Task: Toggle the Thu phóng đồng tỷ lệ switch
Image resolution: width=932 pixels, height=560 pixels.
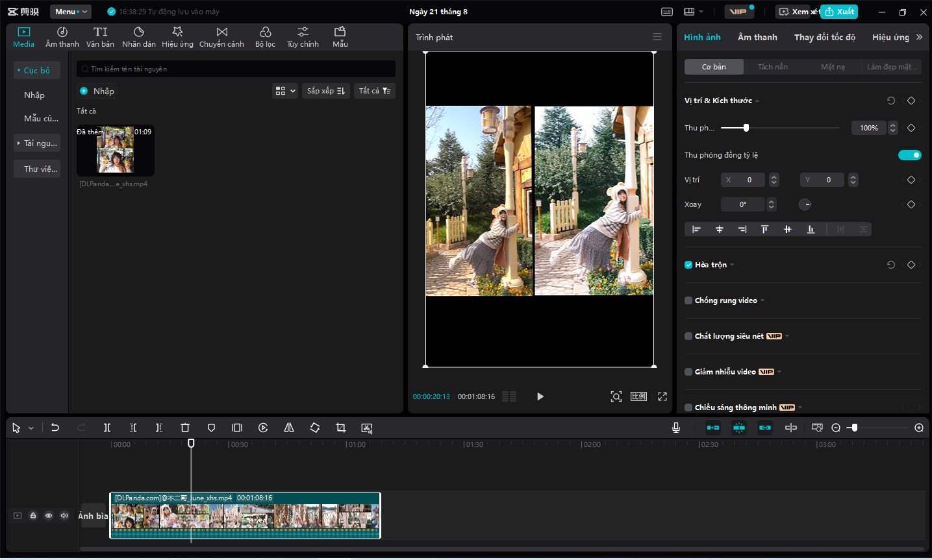Action: [909, 155]
